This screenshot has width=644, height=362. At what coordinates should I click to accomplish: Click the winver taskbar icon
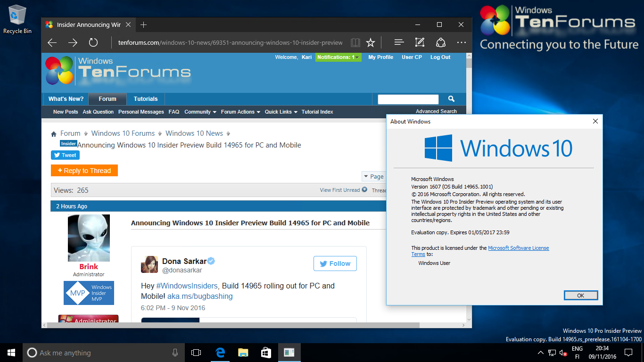tap(289, 353)
